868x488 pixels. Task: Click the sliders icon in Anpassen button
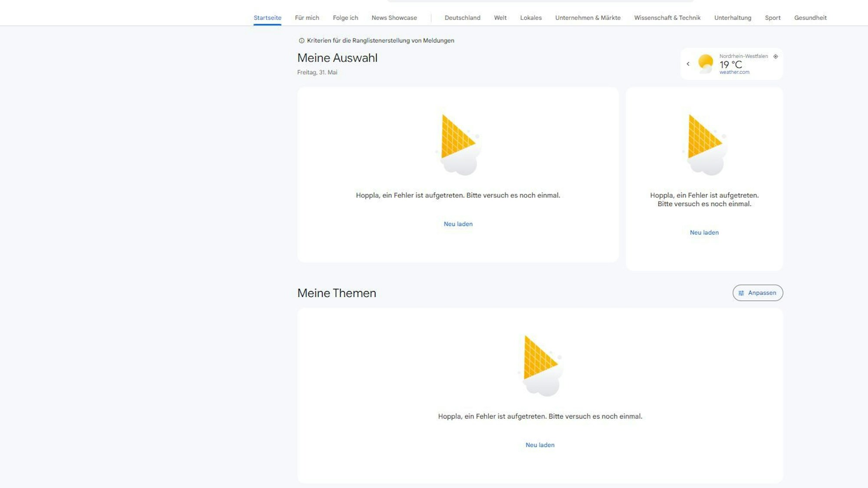point(741,293)
